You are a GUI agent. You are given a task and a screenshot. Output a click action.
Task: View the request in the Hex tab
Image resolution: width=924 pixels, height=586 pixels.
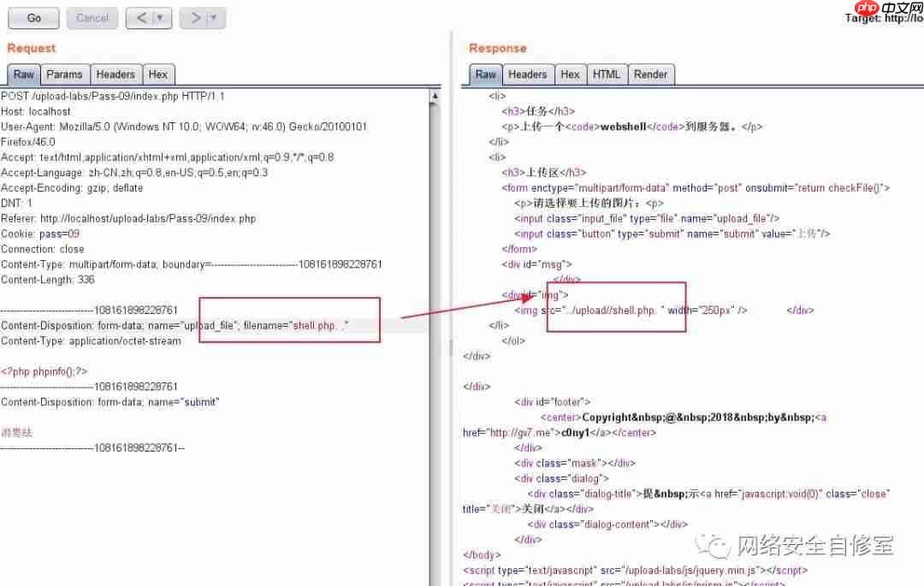[x=158, y=74]
